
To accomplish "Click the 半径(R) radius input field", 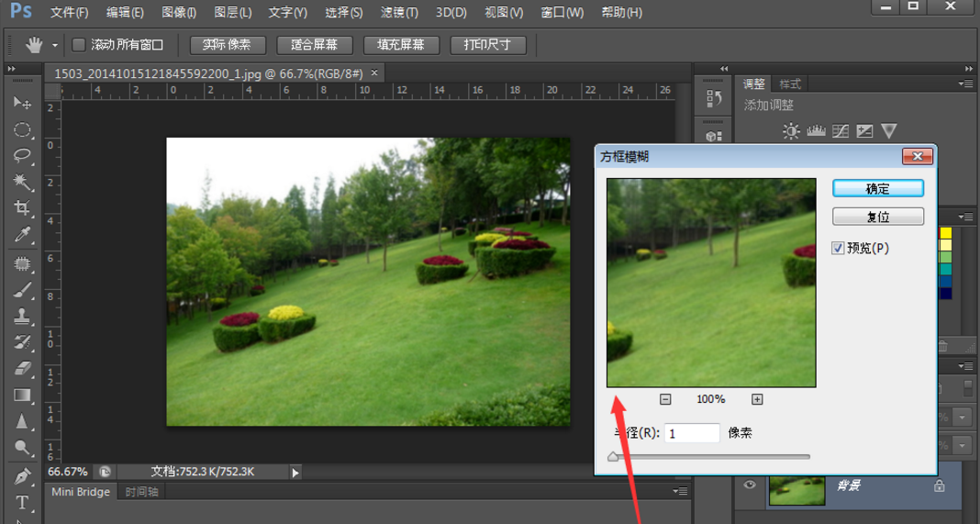I will (692, 433).
